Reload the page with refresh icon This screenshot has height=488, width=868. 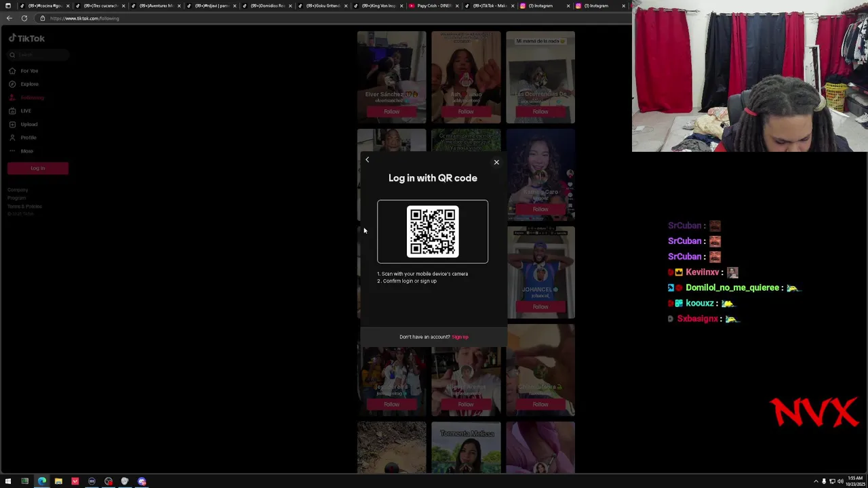[24, 18]
